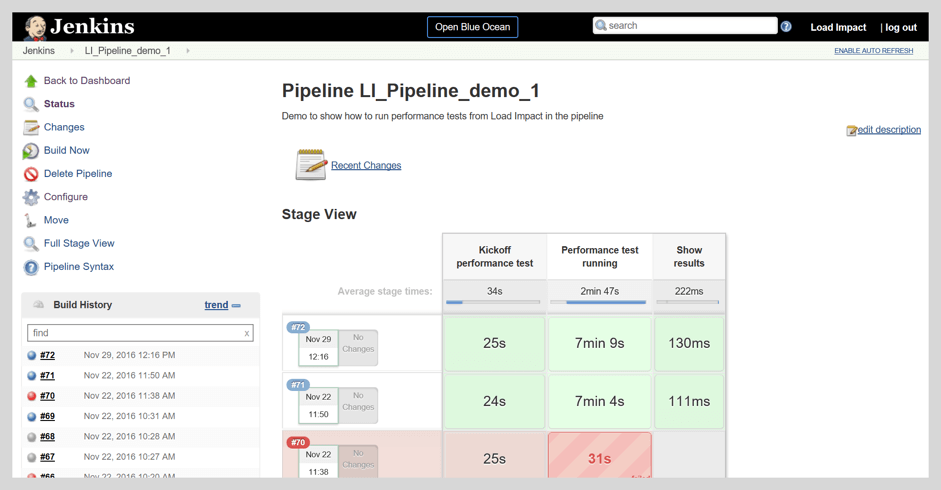Open build #72 from Build History

[x=47, y=355]
